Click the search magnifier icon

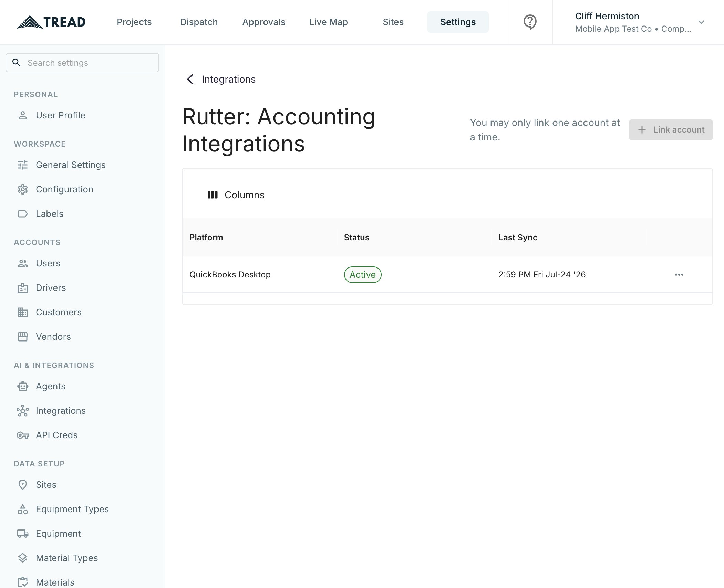pyautogui.click(x=16, y=63)
